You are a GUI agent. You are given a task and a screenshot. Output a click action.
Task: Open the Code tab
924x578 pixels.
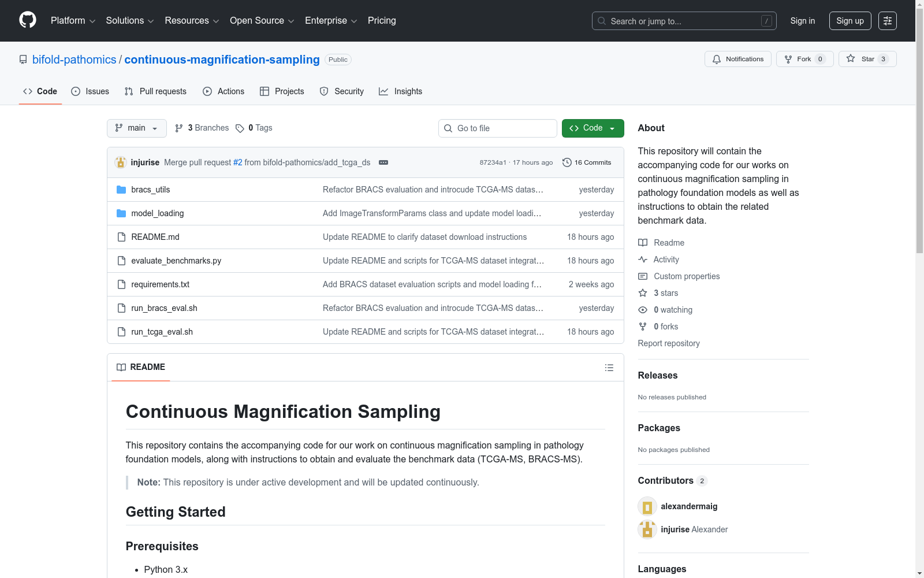40,91
